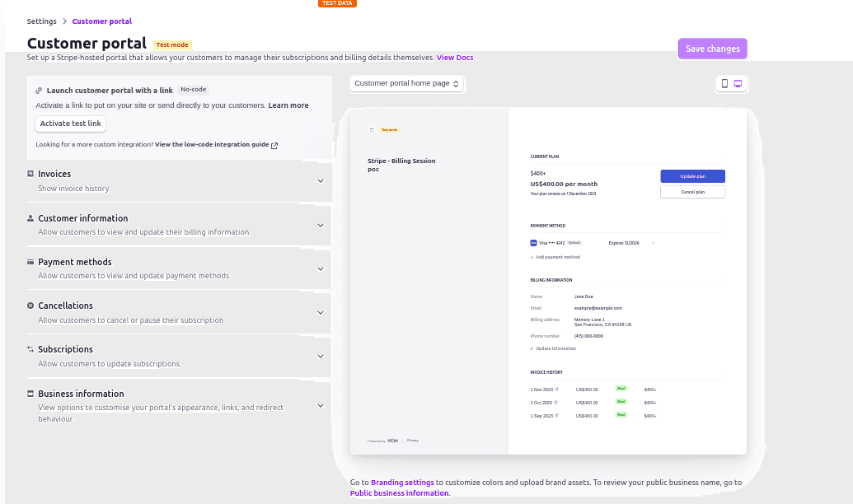Open external link icon of integration guide
The height and width of the screenshot is (504, 853).
click(x=274, y=145)
